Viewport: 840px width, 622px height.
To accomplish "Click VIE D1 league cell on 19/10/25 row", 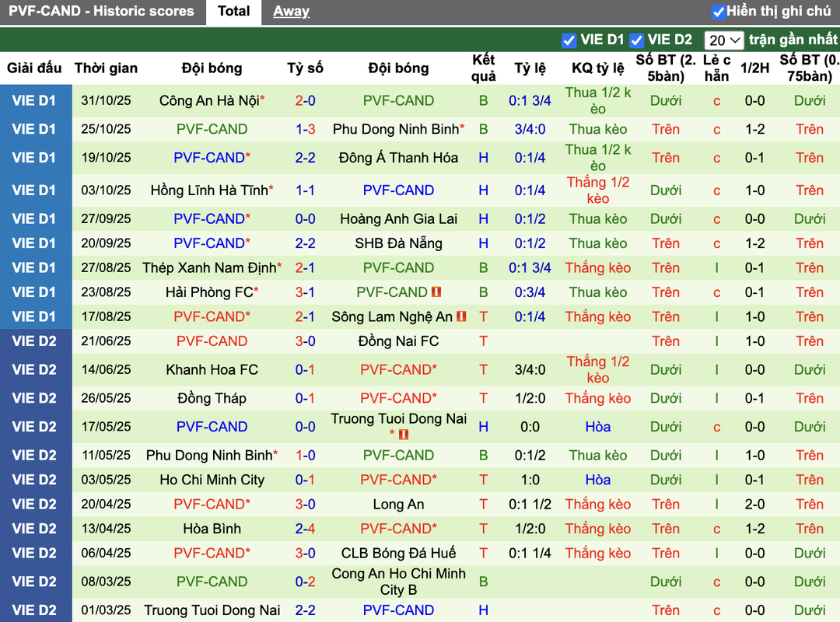I will (x=34, y=158).
